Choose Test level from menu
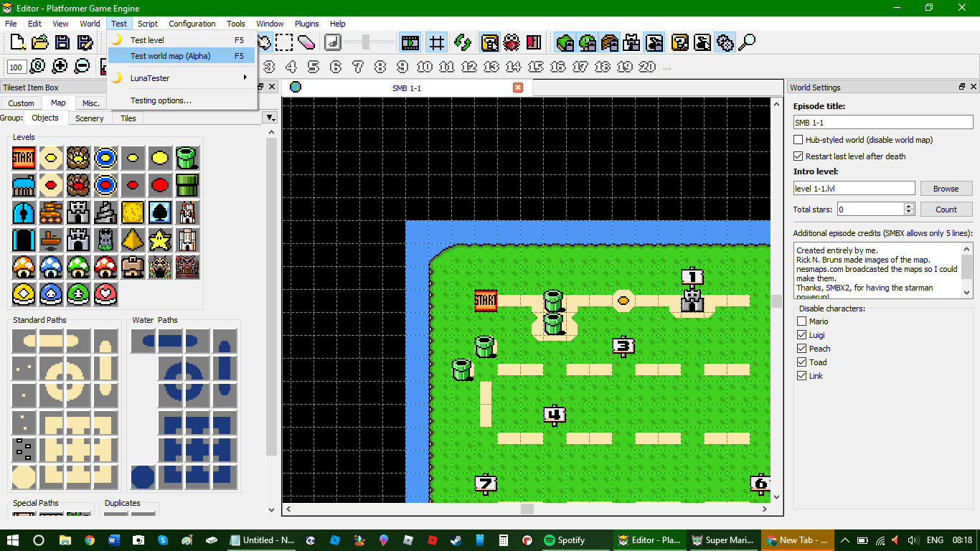Screen dimensions: 980x551 pos(182,40)
